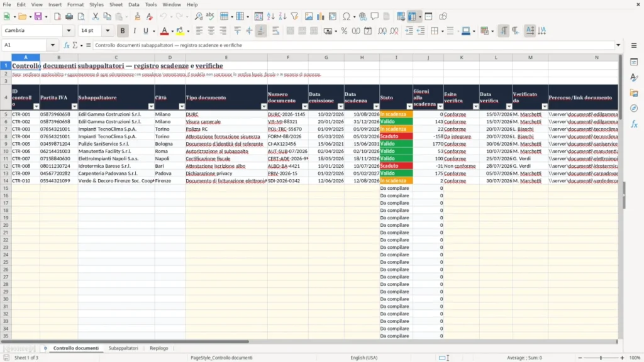Toggle Bold formatting

click(123, 31)
